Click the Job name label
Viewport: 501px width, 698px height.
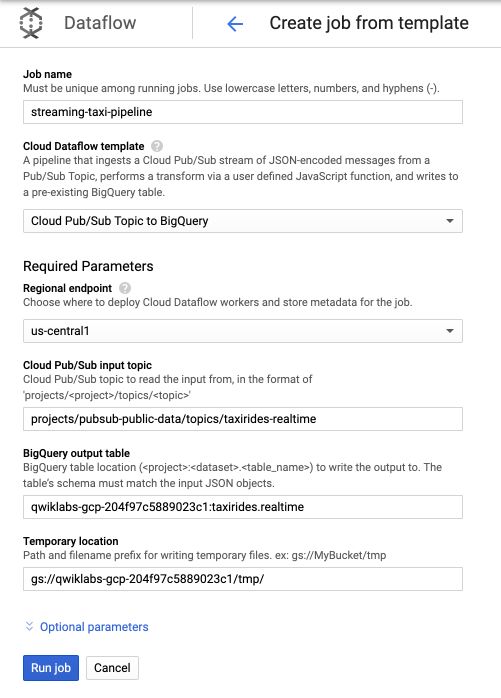coord(47,74)
